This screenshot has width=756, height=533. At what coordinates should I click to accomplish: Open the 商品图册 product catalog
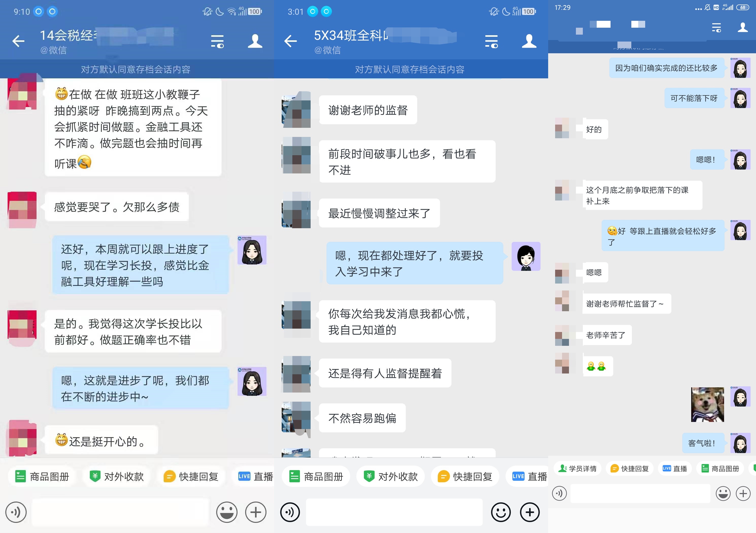coord(41,476)
